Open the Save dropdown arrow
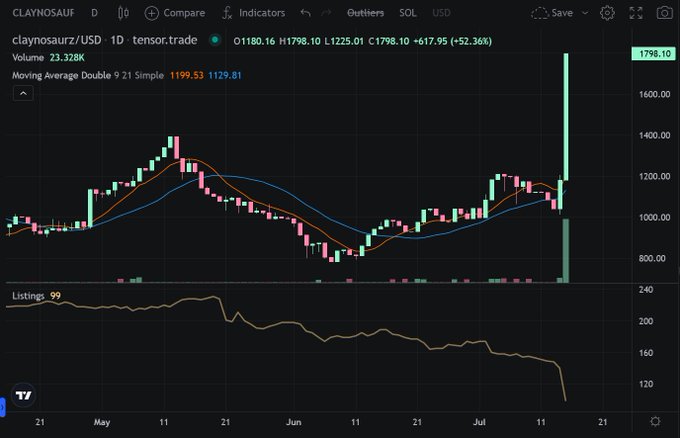Screen dimensions: 680x438 point(585,13)
